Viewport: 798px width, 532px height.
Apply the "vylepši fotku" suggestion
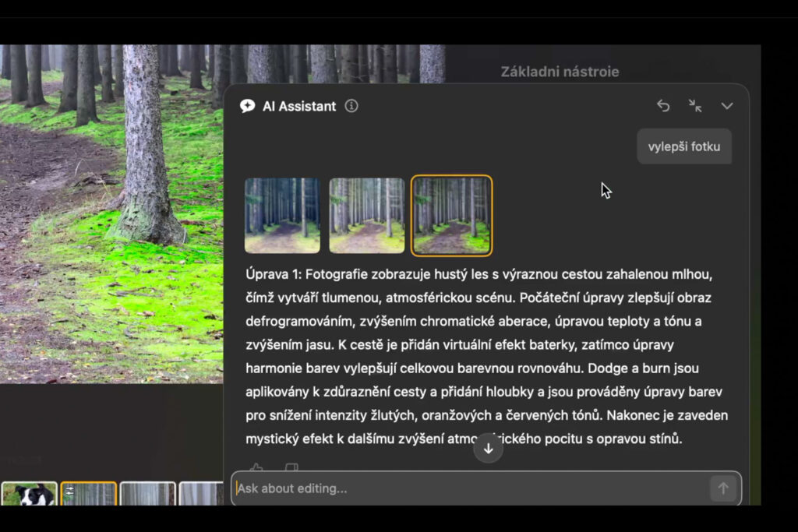(684, 146)
